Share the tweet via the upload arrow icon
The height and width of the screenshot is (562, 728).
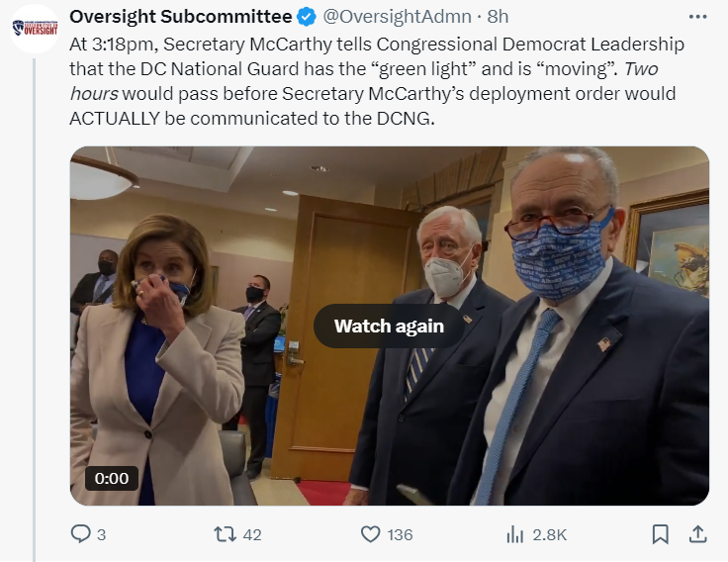tap(696, 534)
